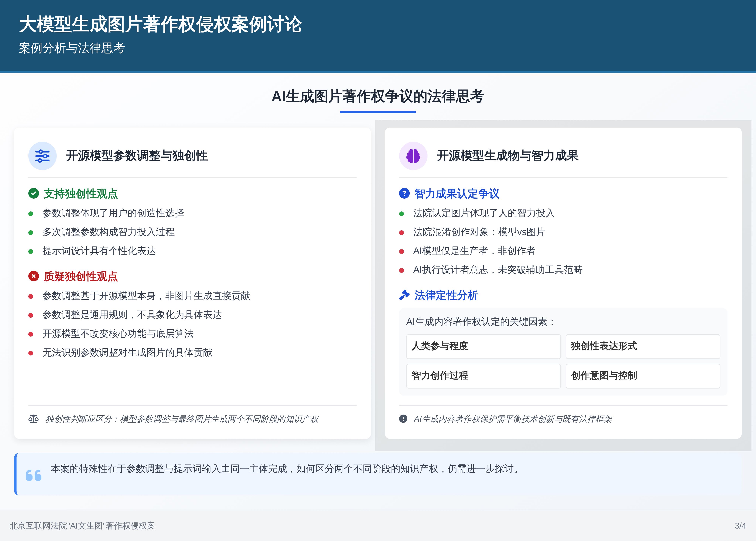Screen dimensions: 756x541
Task: Click the blue quotation mark icon
Action: [34, 475]
